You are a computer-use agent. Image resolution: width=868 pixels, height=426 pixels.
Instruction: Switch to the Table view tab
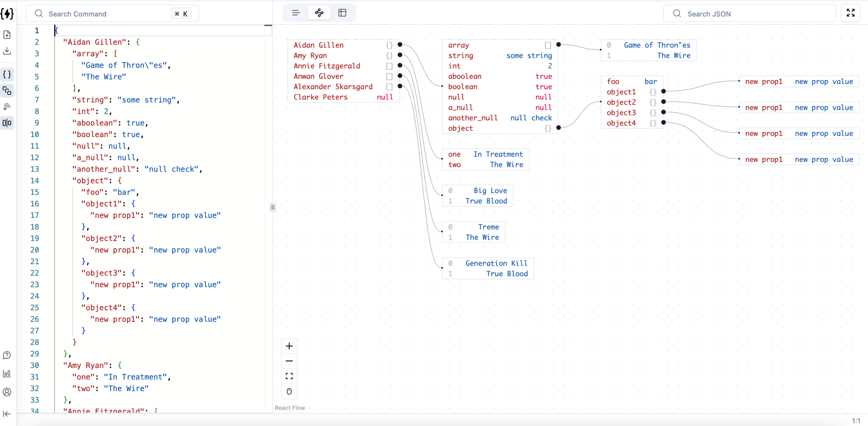[342, 13]
